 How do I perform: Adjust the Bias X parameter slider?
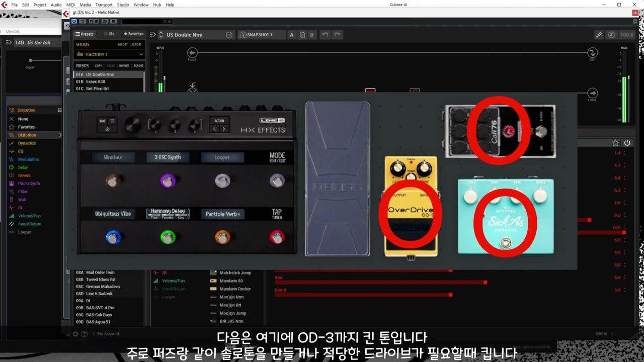click(x=363, y=295)
